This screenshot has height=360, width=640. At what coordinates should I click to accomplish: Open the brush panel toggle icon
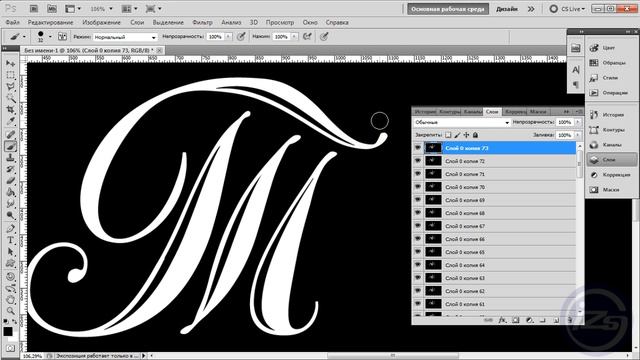point(62,37)
